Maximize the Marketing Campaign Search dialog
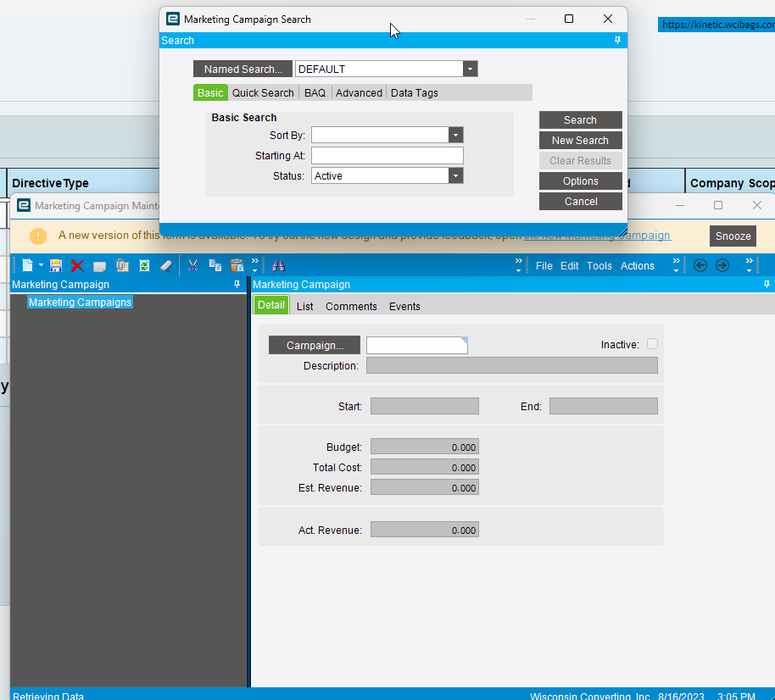This screenshot has width=775, height=700. coord(569,19)
